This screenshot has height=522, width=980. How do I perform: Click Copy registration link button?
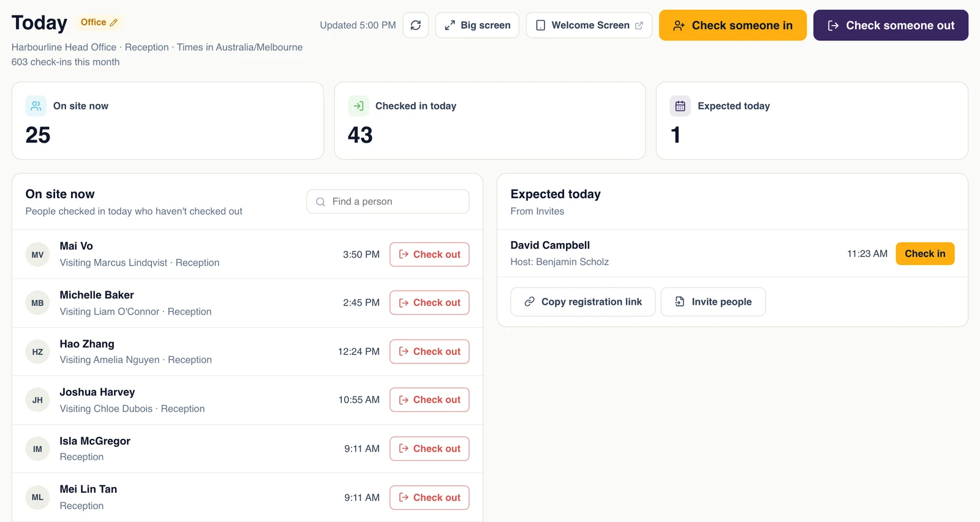[x=582, y=302]
